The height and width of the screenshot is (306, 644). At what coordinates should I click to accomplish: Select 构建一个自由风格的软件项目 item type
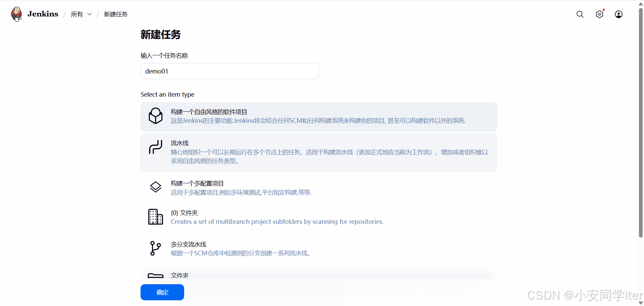pyautogui.click(x=209, y=112)
